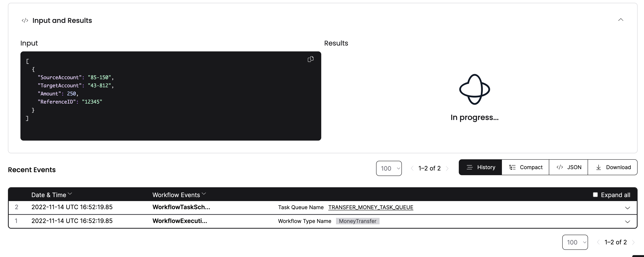Screen dimensions: 644x257
Task: Switch to Compact view mode
Action: (x=526, y=167)
